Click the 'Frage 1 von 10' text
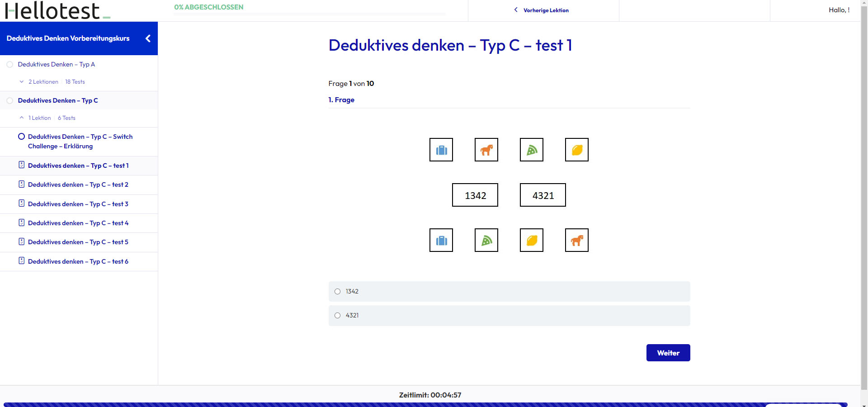This screenshot has width=868, height=407. click(351, 84)
